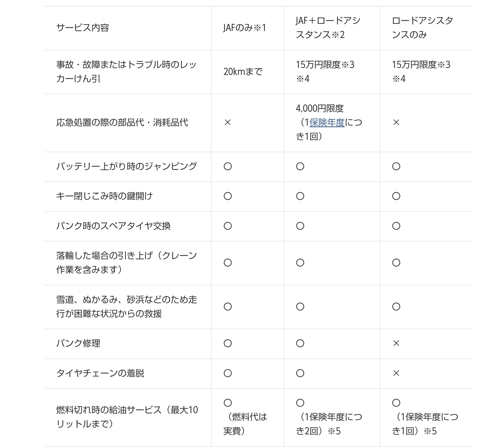The image size is (479, 448).
Task: Click the × for 応急処置 under ロードアシスタンスのみ
Action: pyautogui.click(x=396, y=123)
